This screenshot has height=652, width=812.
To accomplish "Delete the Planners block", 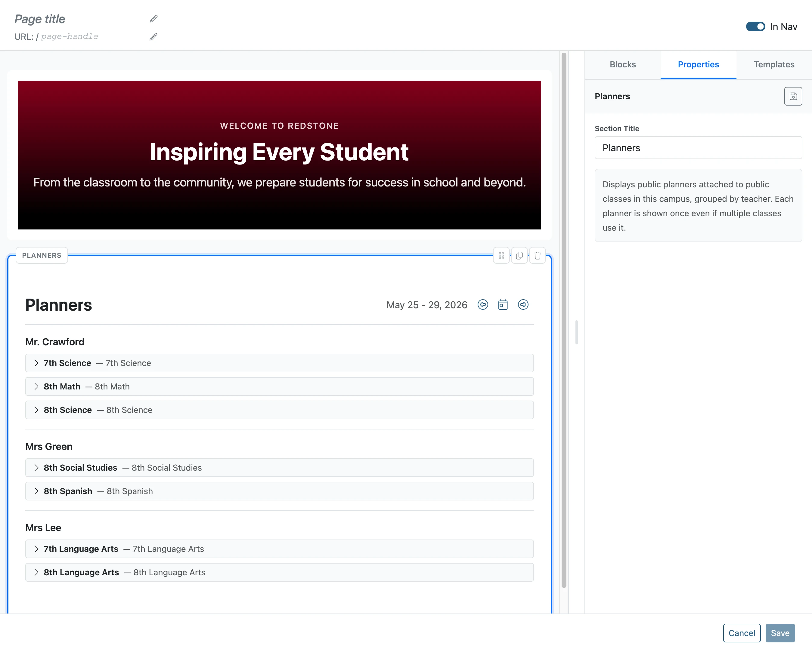I will tap(538, 256).
